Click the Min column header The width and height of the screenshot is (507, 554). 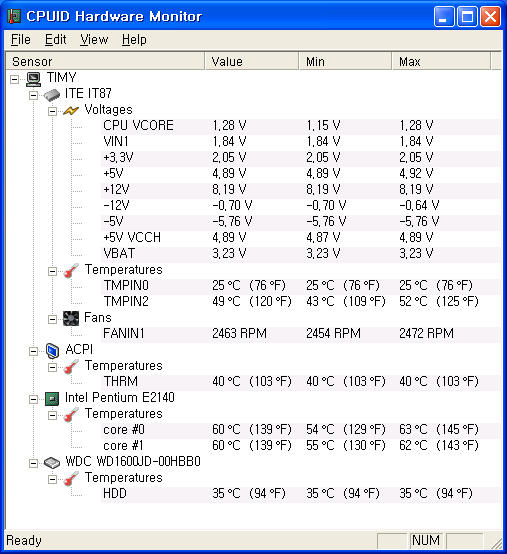coord(346,61)
